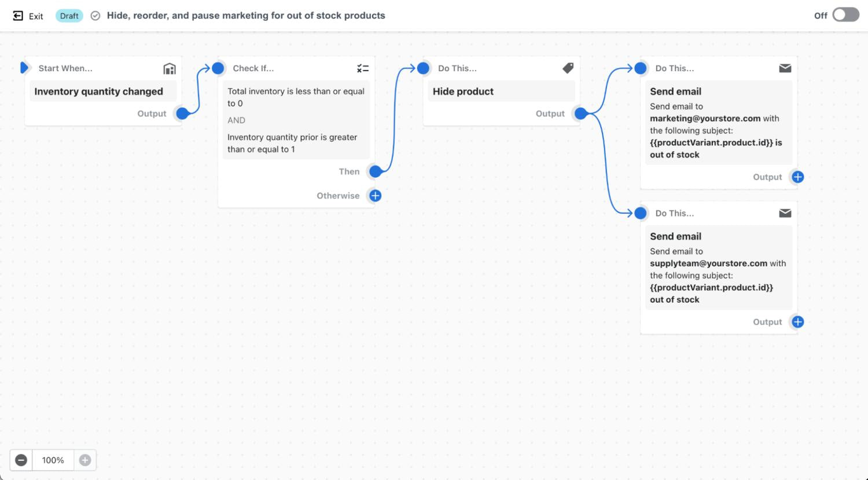The width and height of the screenshot is (868, 480).
Task: Add a step to the Otherwise branch
Action: [375, 196]
